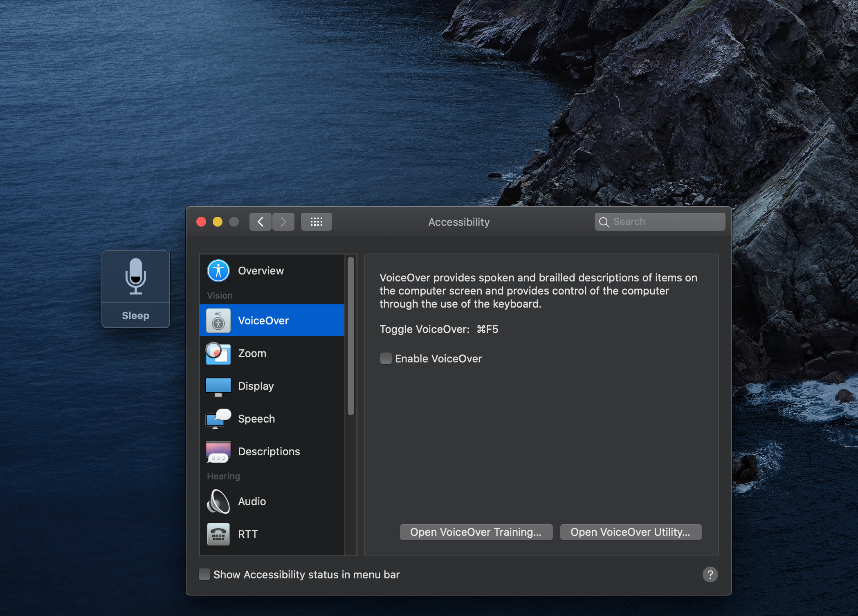The width and height of the screenshot is (858, 616).
Task: Open the Descriptions icon in sidebar
Action: 218,452
